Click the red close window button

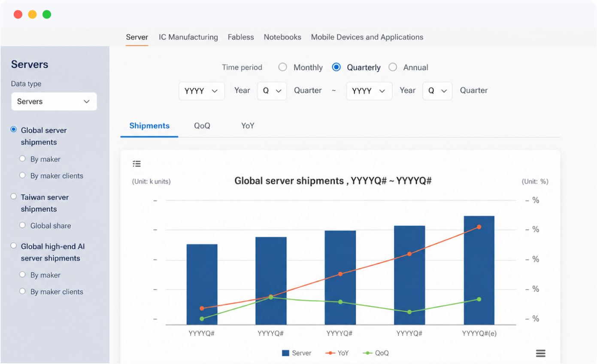(18, 15)
